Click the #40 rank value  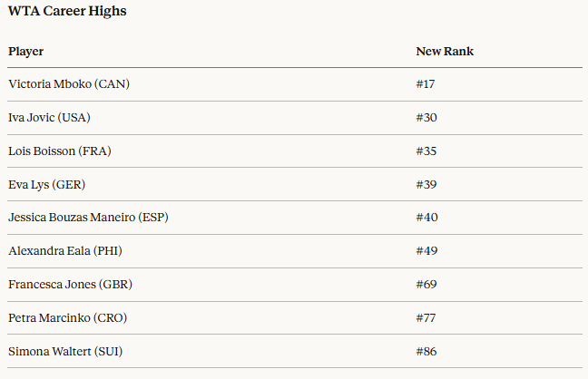426,218
